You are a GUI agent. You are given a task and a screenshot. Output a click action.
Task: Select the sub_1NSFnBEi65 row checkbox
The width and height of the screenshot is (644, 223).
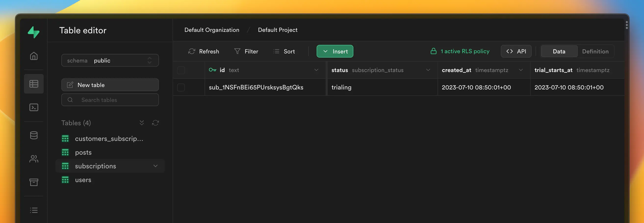pos(181,87)
